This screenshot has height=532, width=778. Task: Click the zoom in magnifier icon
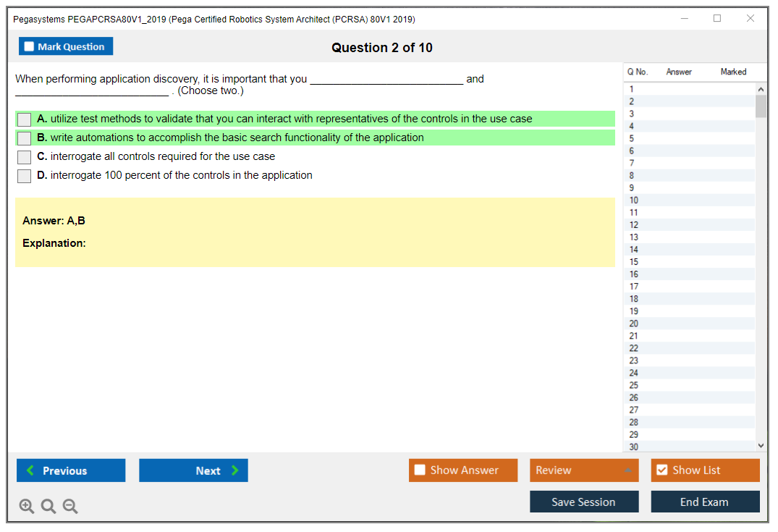(27, 507)
